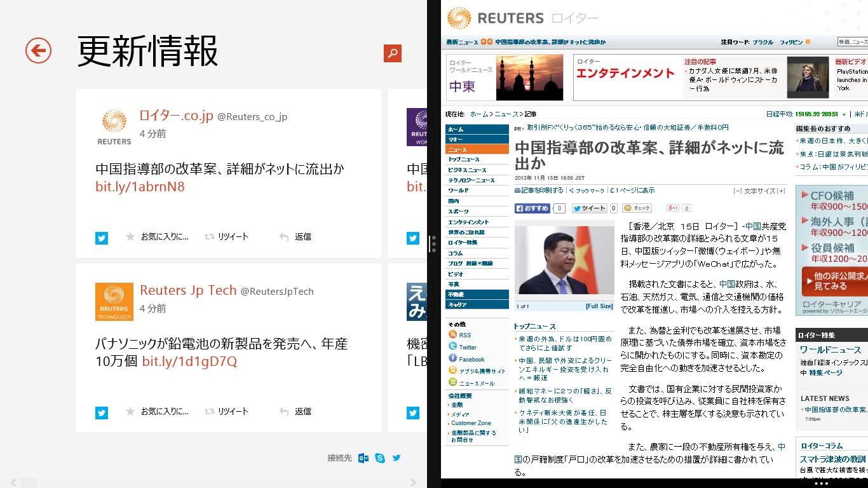
Task: Reply to the ロイター.co.jp tweet
Action: click(x=295, y=236)
